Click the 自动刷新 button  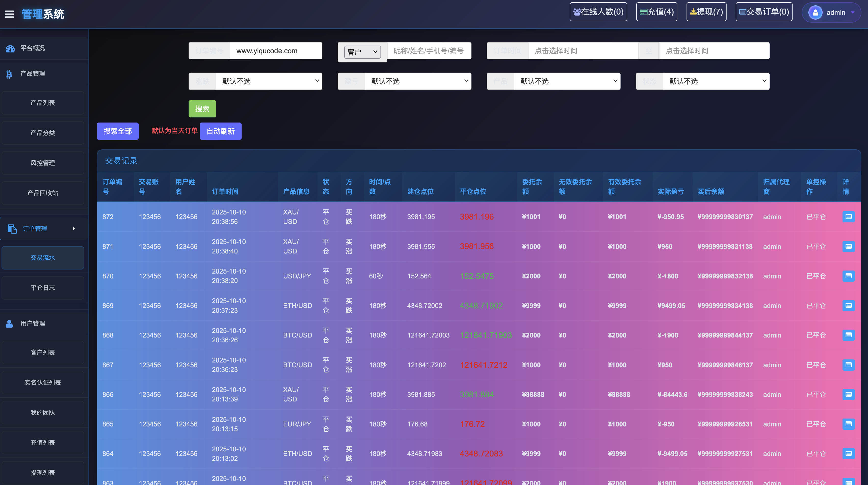click(x=220, y=131)
